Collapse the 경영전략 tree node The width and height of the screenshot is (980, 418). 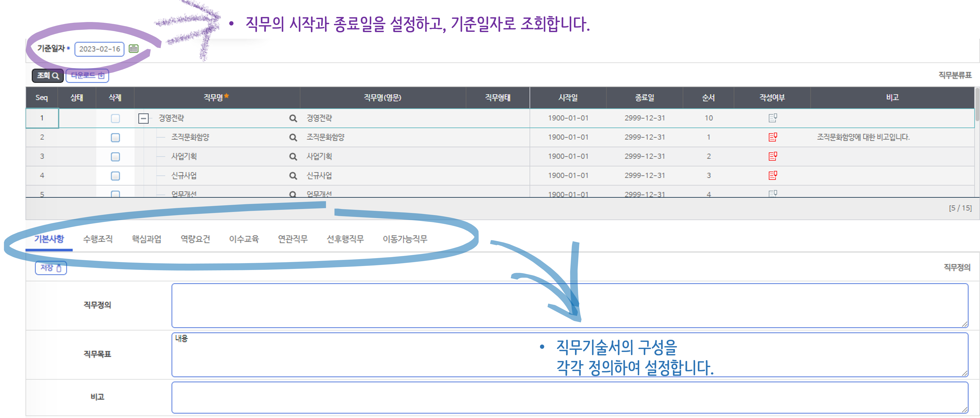143,119
